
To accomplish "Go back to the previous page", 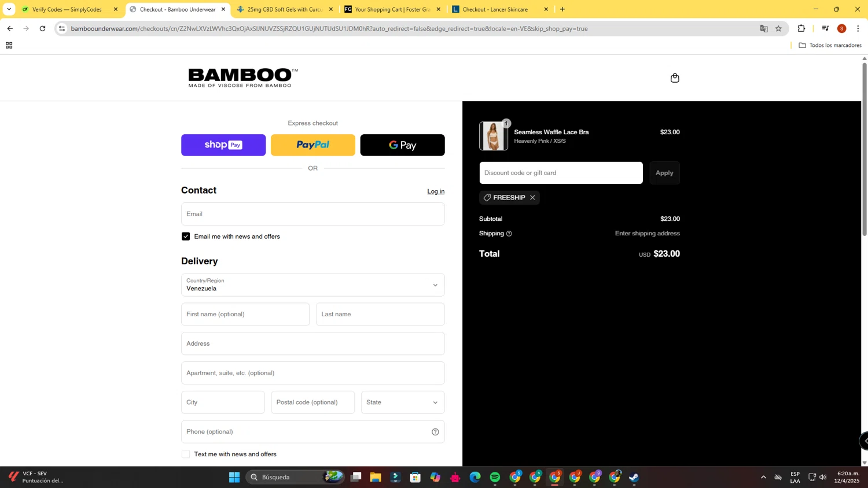I will coord(10,28).
